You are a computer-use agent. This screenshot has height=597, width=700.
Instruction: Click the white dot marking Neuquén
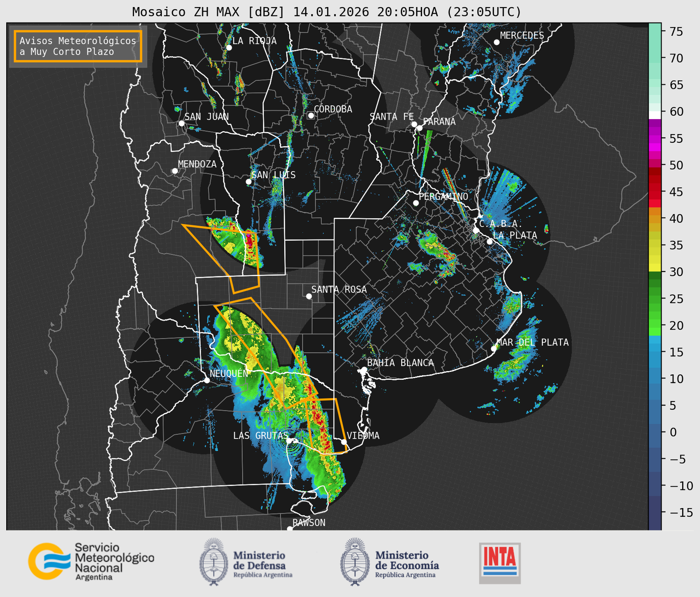[x=207, y=380]
